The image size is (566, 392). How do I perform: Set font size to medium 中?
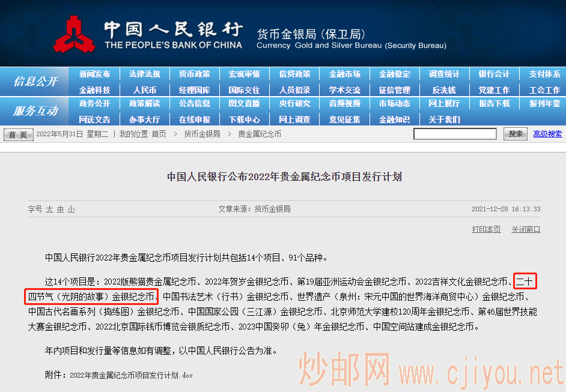click(61, 209)
